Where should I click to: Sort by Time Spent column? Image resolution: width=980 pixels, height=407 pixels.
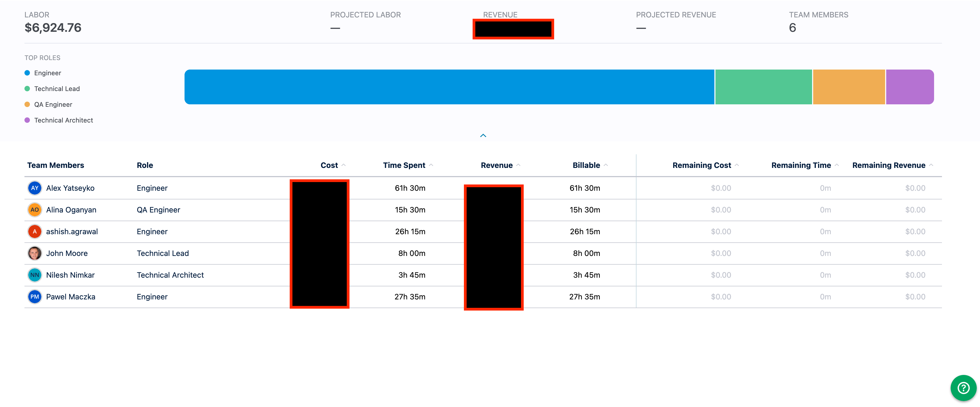404,165
